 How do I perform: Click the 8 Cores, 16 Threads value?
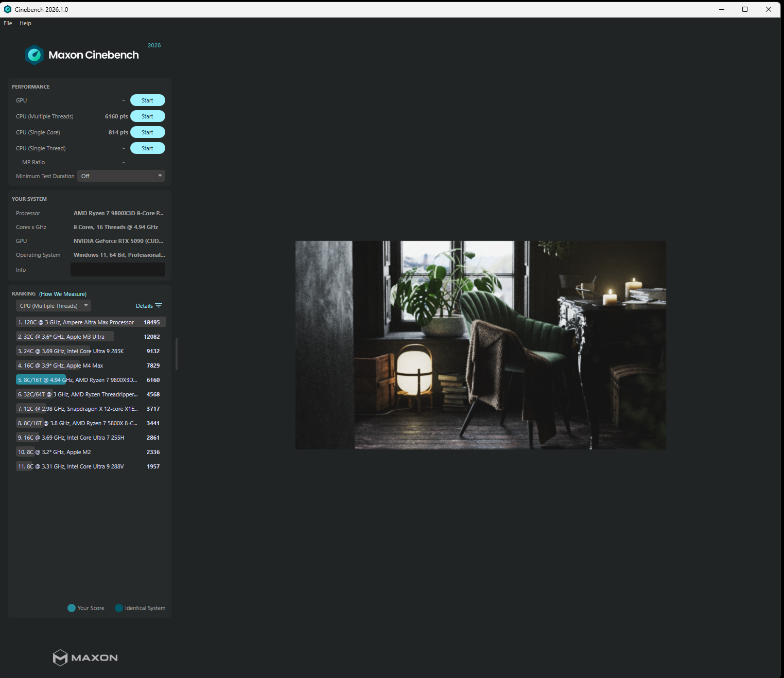tap(116, 227)
